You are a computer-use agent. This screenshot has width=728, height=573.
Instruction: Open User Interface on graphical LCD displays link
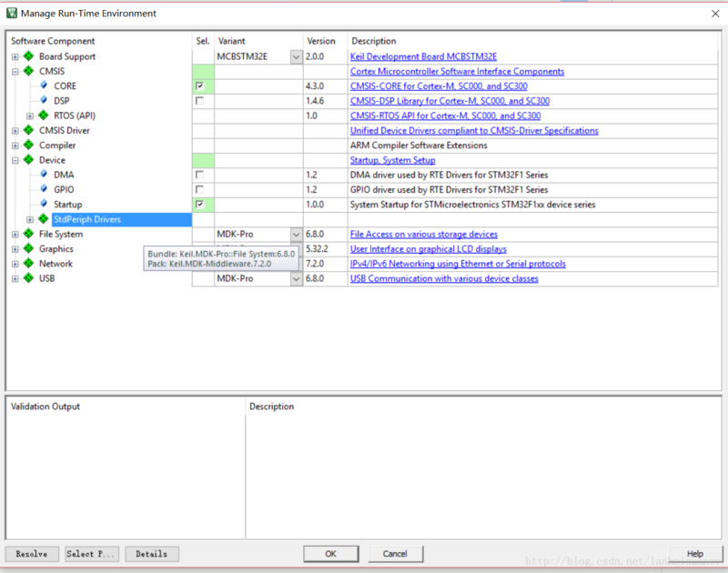[428, 249]
